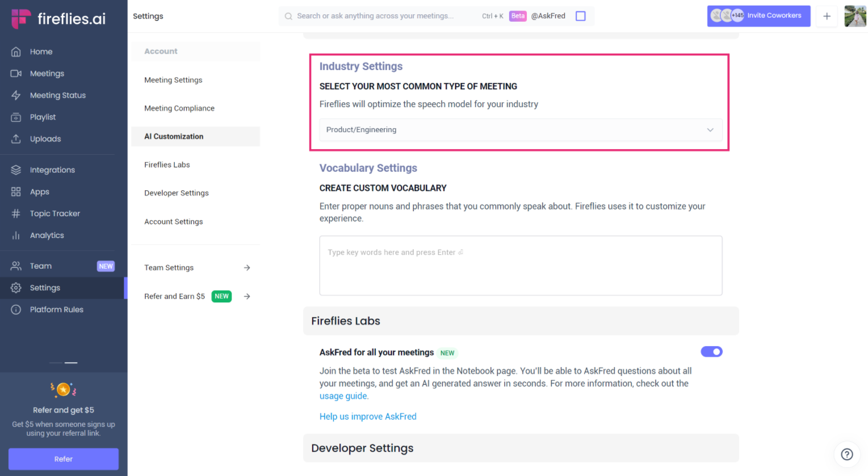This screenshot has width=868, height=476.
Task: Expand Team Settings arrow
Action: (247, 268)
